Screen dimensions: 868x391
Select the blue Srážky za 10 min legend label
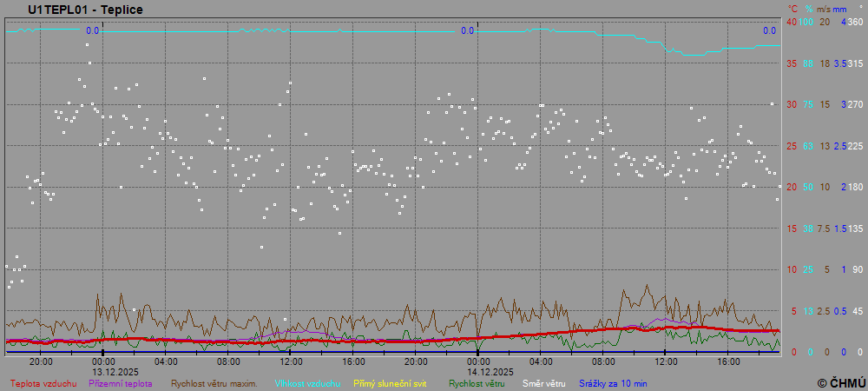[614, 383]
